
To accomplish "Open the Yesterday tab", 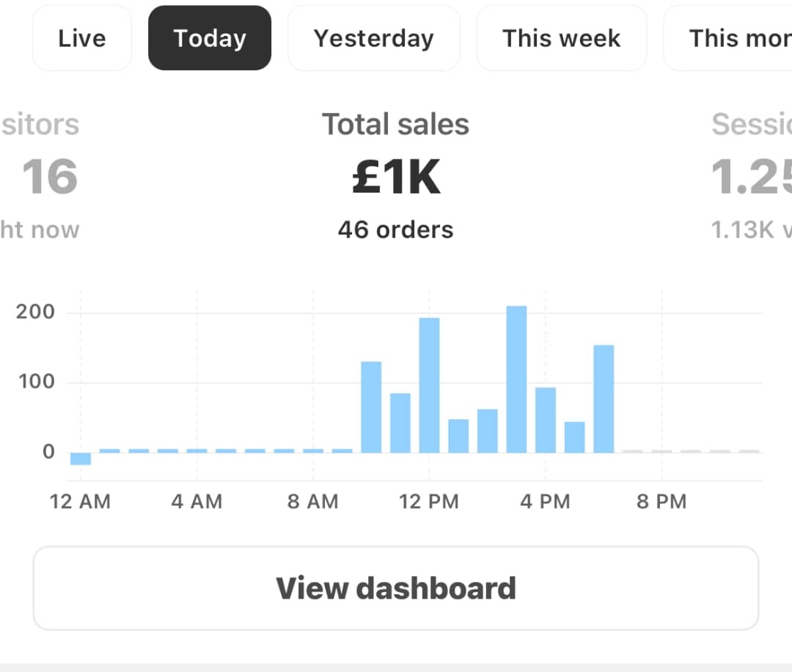I will coord(373,38).
